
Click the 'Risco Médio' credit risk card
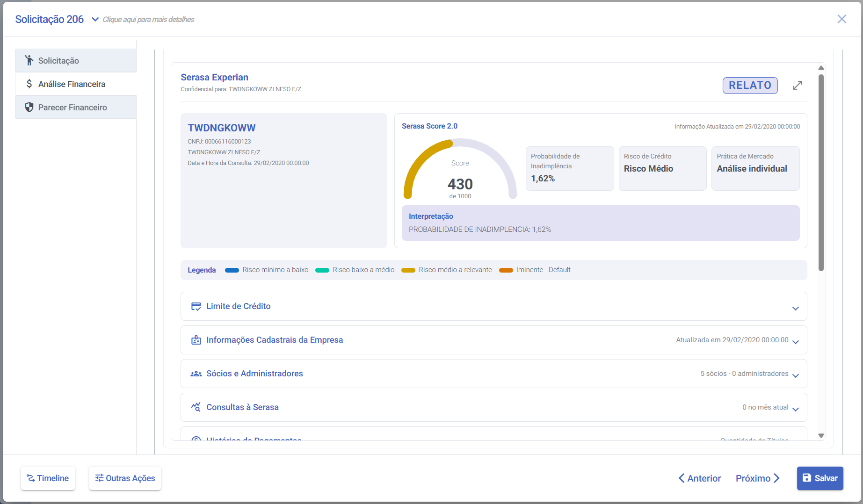point(662,168)
